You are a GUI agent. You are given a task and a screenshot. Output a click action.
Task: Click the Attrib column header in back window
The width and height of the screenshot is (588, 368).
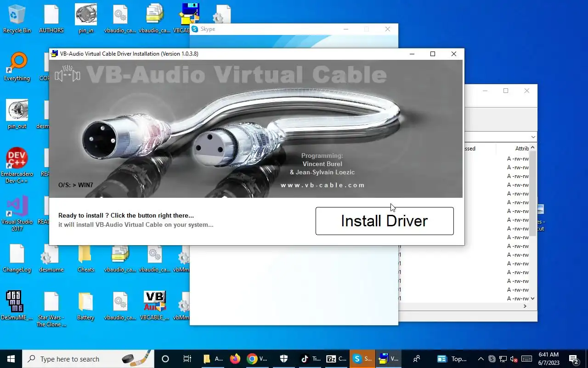point(522,149)
